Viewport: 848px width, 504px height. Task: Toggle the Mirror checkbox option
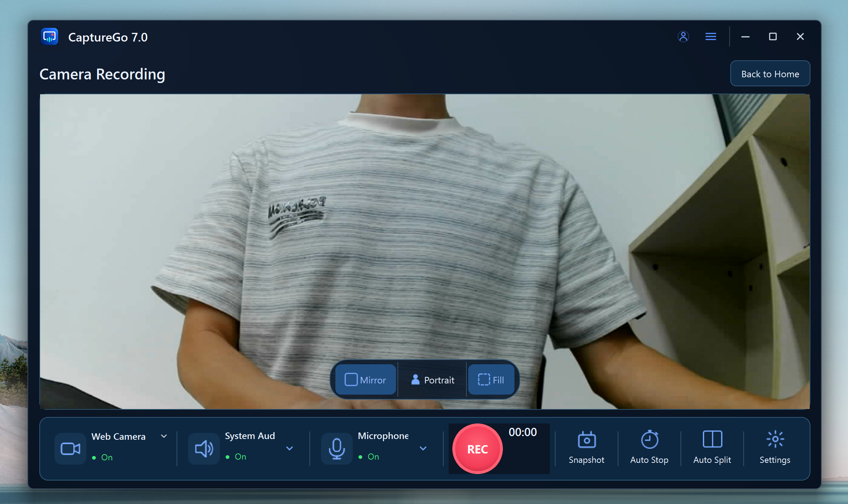pos(365,380)
